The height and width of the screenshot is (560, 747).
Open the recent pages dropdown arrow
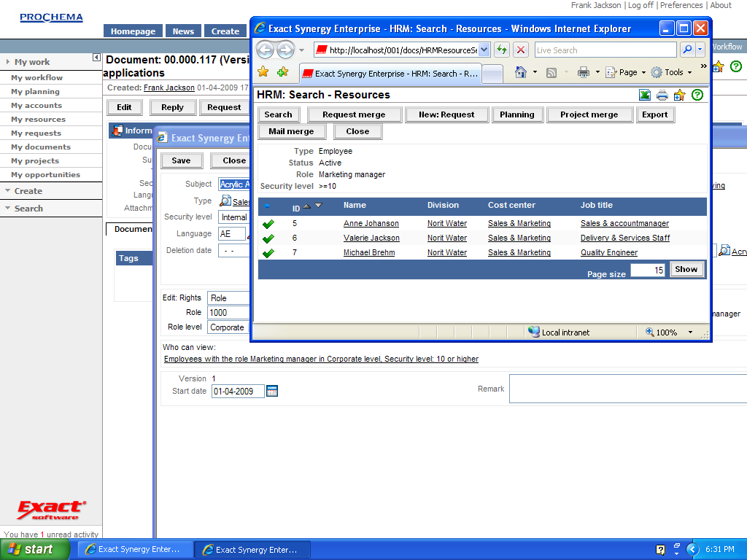[x=301, y=50]
